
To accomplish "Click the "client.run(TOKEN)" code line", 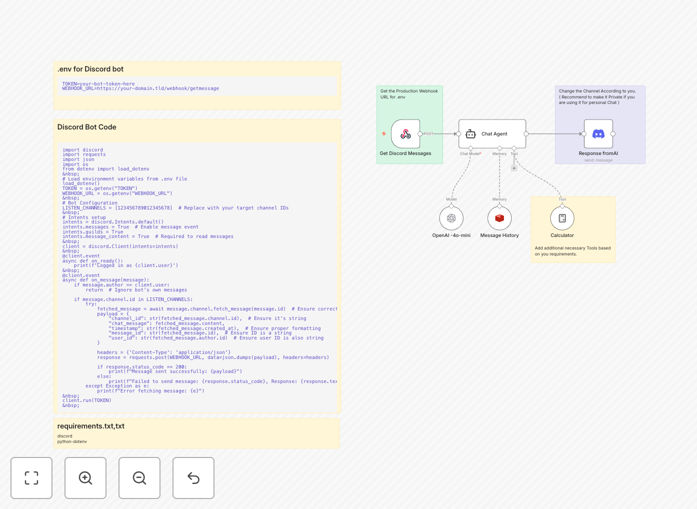I will 87,400.
